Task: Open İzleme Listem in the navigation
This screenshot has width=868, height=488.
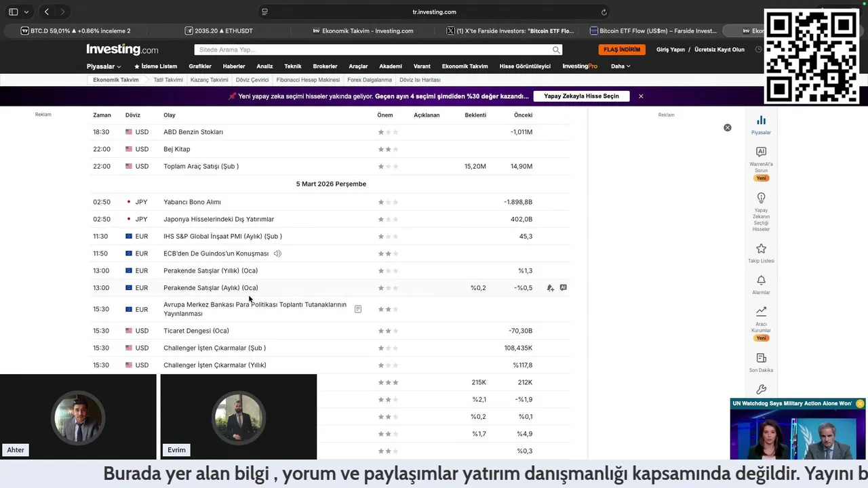Action: pos(156,66)
